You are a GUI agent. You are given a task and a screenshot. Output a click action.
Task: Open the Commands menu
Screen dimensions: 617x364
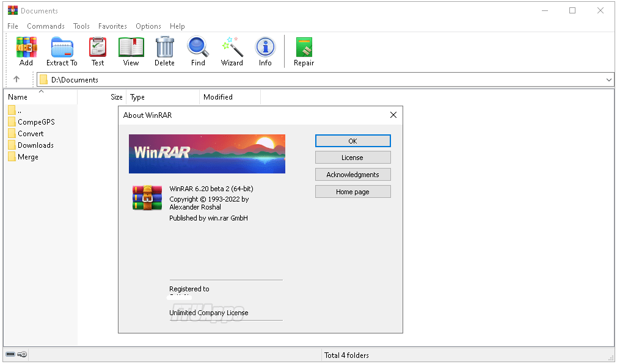click(x=46, y=26)
